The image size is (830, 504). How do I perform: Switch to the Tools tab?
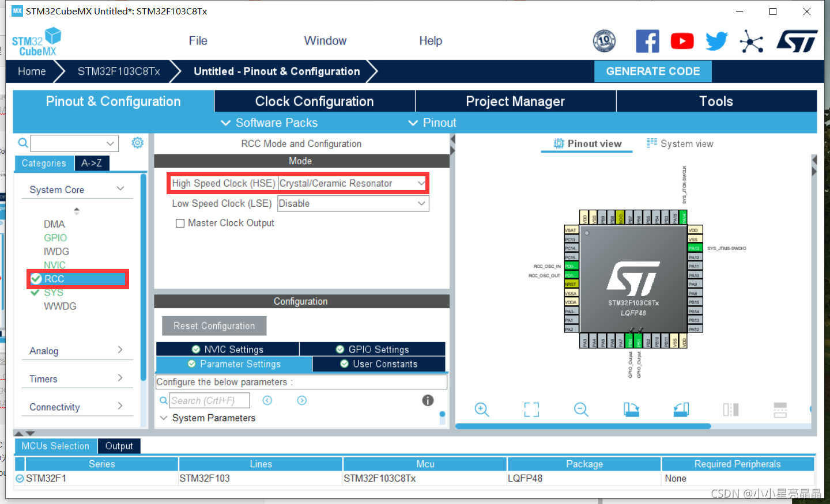coord(716,101)
